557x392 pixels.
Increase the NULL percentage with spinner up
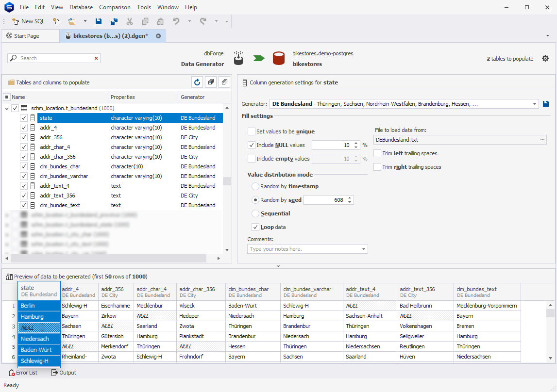click(356, 143)
